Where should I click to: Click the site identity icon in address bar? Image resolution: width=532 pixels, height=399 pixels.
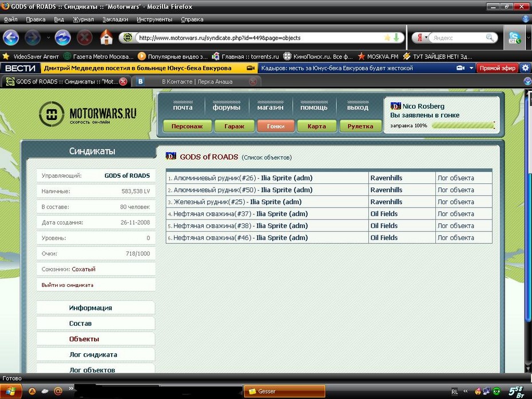(x=128, y=38)
